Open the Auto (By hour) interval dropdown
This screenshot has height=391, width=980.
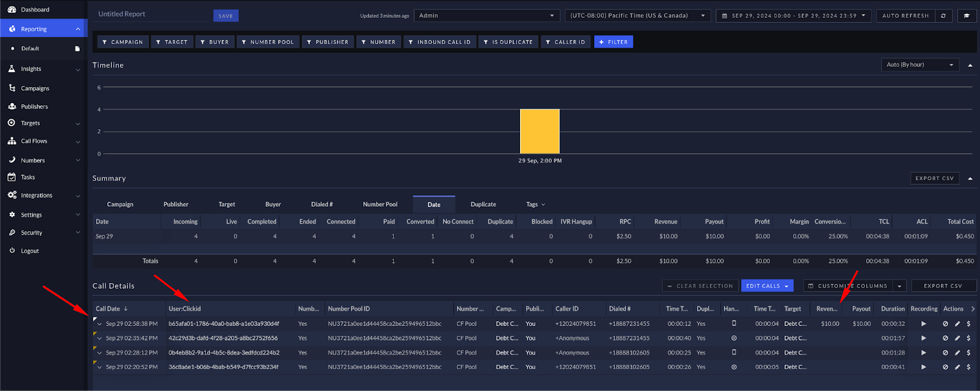pos(920,65)
